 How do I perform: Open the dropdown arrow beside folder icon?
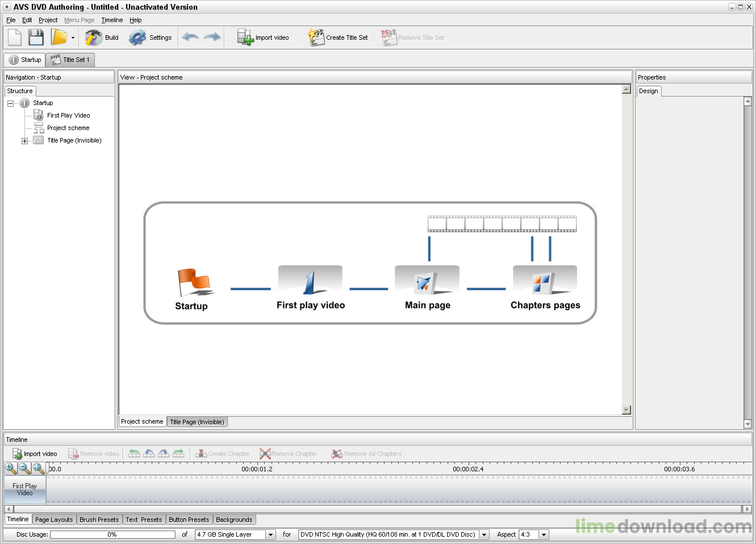[x=73, y=38]
